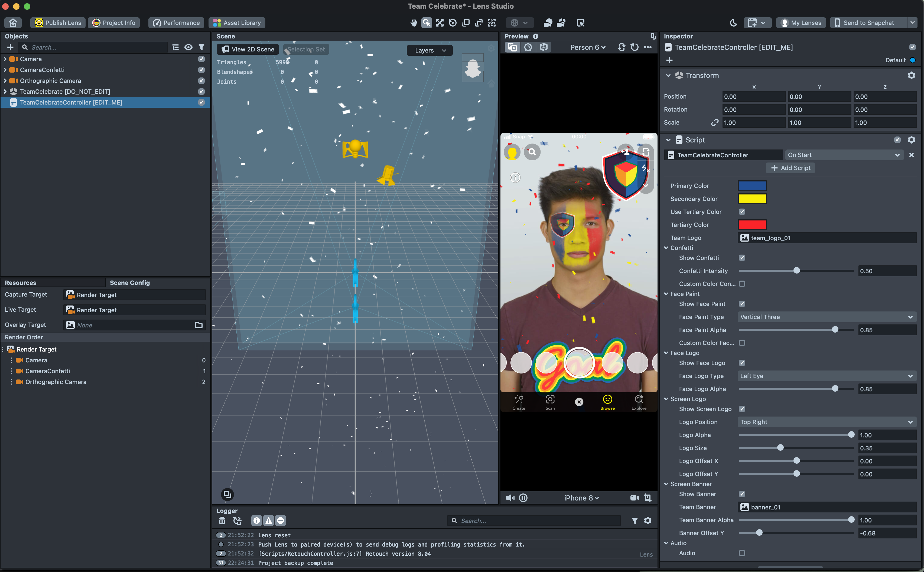Hide the CameraConfetti object via its checkbox
924x572 pixels.
pyautogui.click(x=201, y=70)
